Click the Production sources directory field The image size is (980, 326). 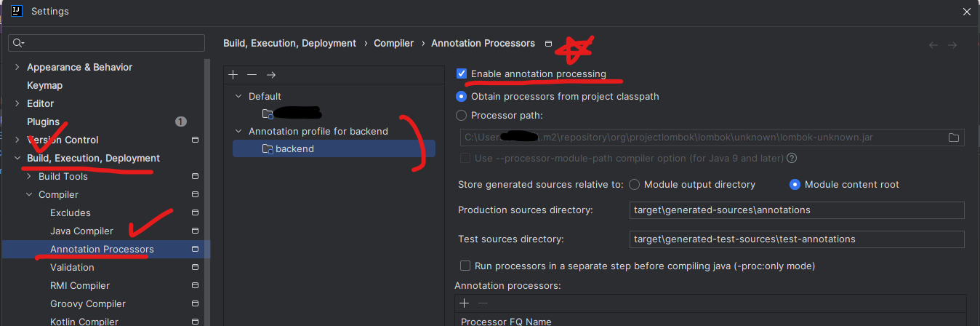point(797,210)
